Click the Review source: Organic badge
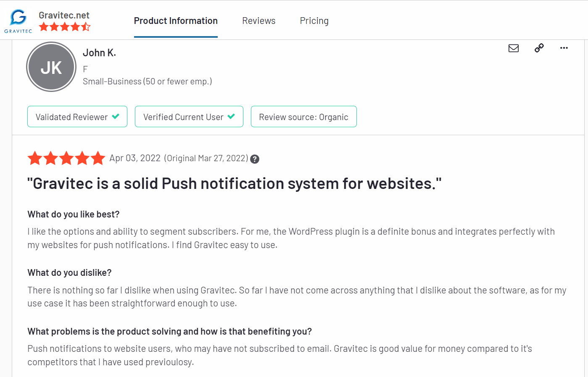 point(304,117)
